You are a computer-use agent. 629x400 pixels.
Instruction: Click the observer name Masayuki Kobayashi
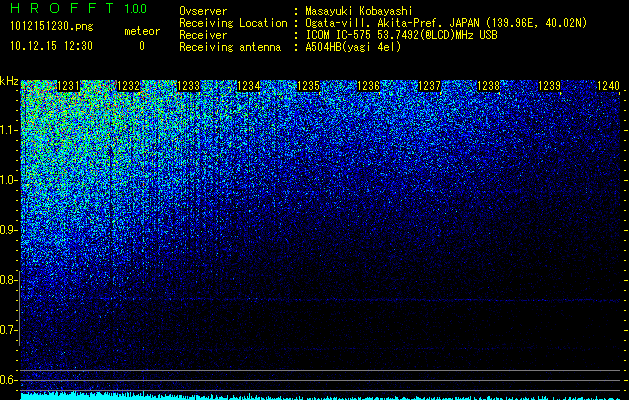[x=359, y=11]
